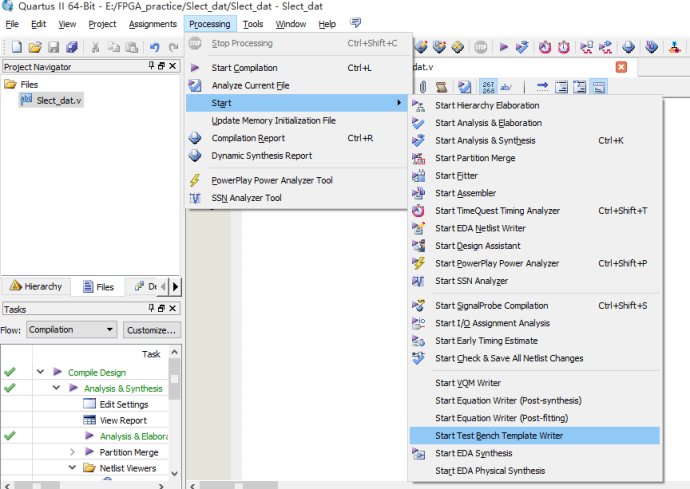Pin the Tasks panel
Viewport: 690px width, 489px height.
click(151, 308)
